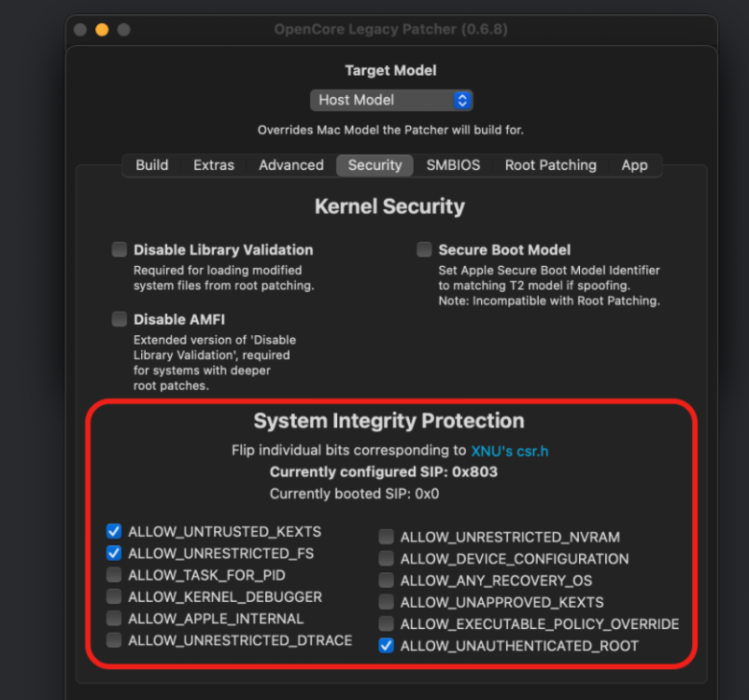Image resolution: width=749 pixels, height=700 pixels.
Task: Uncheck ALLOW_UNRESTRICTED_FS
Action: point(114,553)
